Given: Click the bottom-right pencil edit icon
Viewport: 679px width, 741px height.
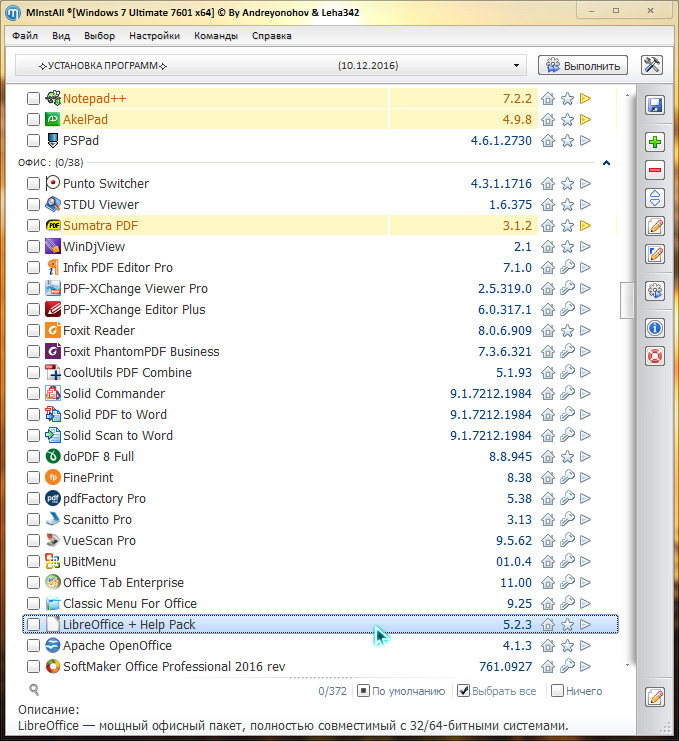Looking at the screenshot, I should (x=655, y=697).
